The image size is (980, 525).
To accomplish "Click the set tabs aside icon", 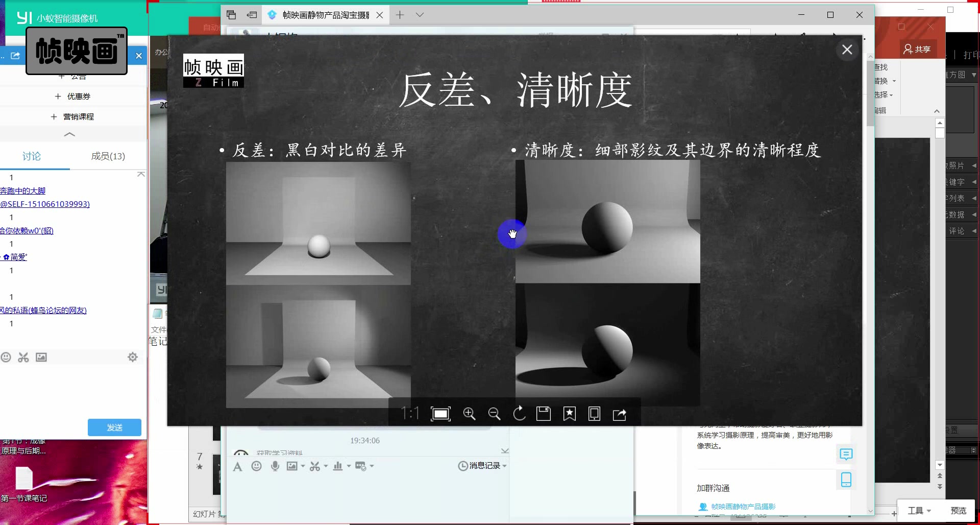I will (252, 15).
